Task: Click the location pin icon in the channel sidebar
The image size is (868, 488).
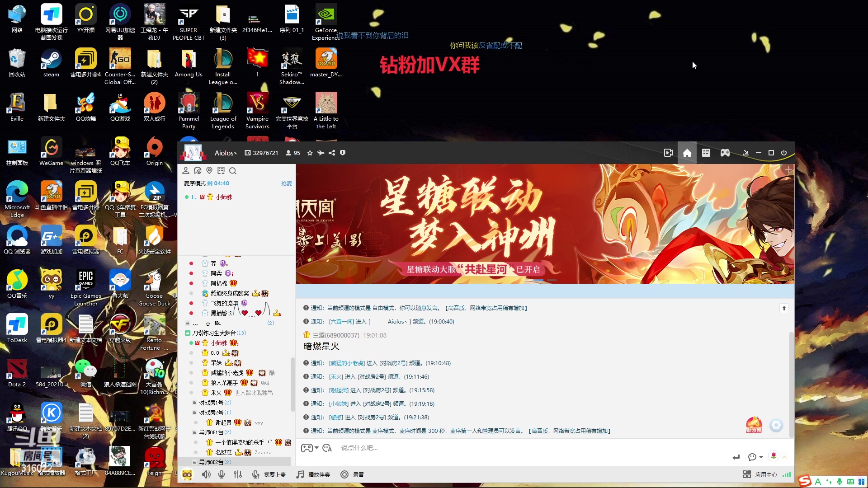Action: pyautogui.click(x=209, y=170)
